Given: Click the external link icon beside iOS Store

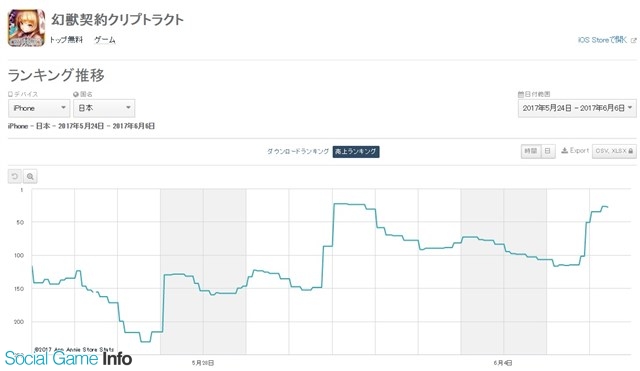Looking at the screenshot, I should click(x=633, y=40).
